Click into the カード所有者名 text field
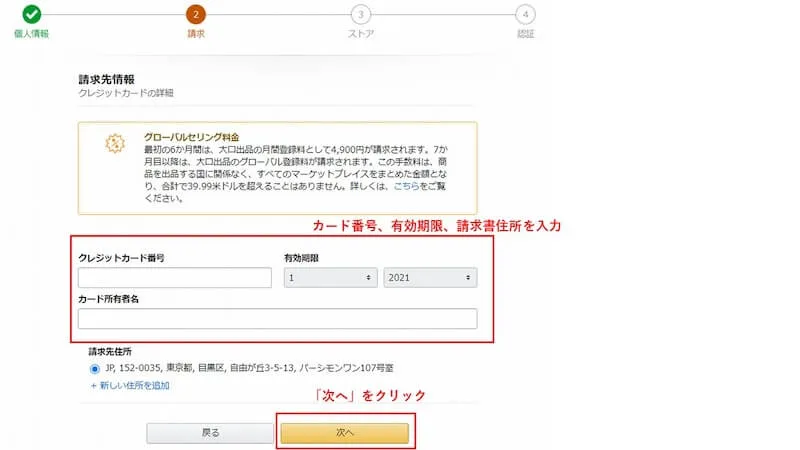The width and height of the screenshot is (800, 450). [277, 319]
